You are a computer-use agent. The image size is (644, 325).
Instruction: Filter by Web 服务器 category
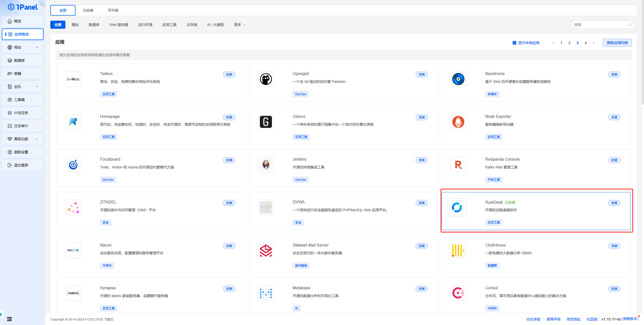[119, 25]
